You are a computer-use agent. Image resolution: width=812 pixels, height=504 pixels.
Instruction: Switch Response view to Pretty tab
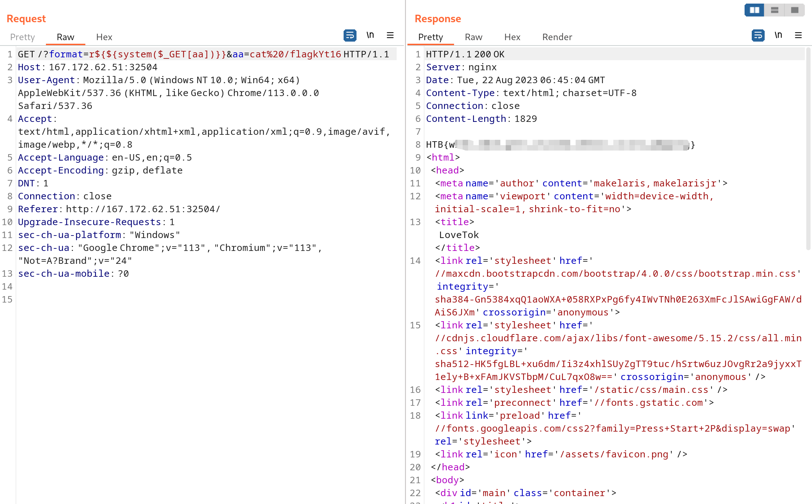(x=430, y=37)
